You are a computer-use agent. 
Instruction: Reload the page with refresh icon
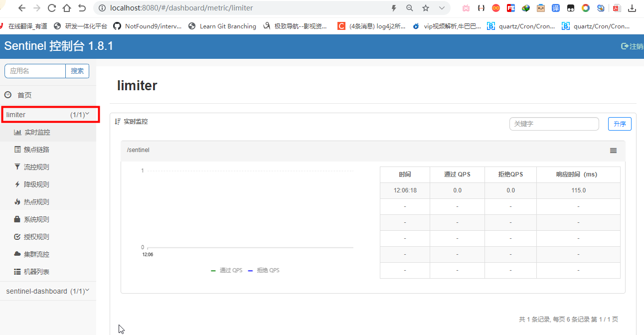tap(52, 8)
